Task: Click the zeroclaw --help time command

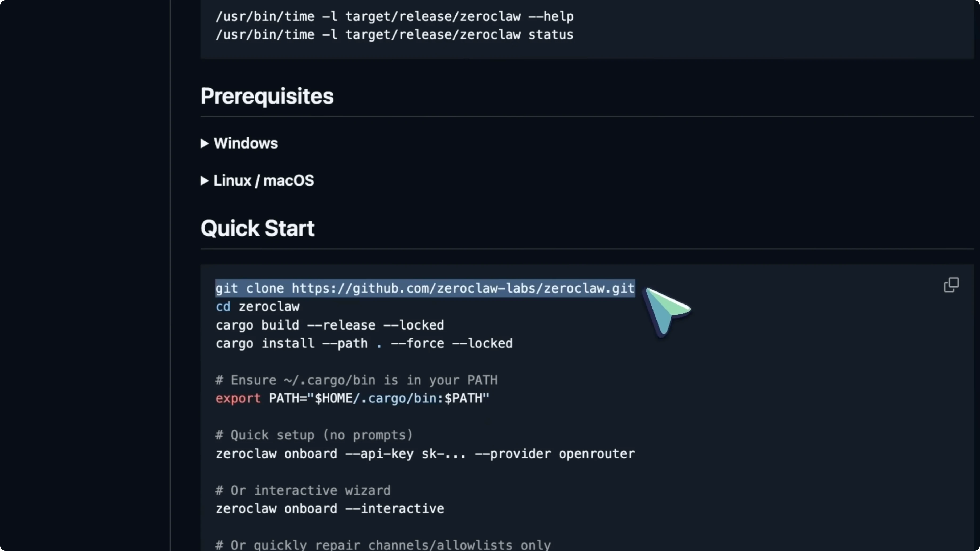Action: point(394,16)
